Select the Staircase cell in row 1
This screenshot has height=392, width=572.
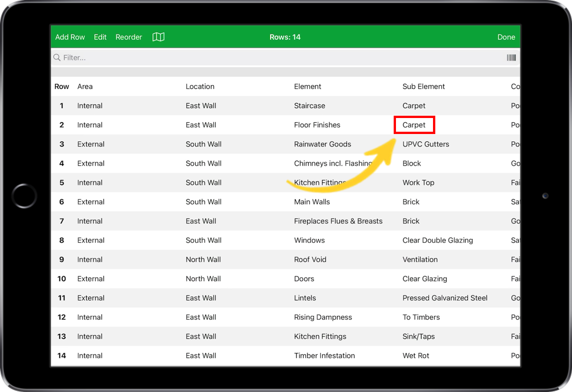pos(310,105)
